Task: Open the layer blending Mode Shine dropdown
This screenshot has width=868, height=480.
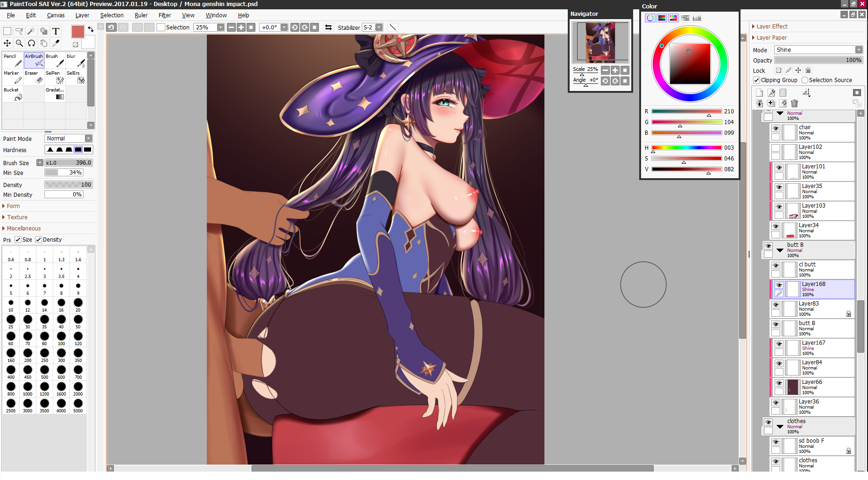Action: 859,49
